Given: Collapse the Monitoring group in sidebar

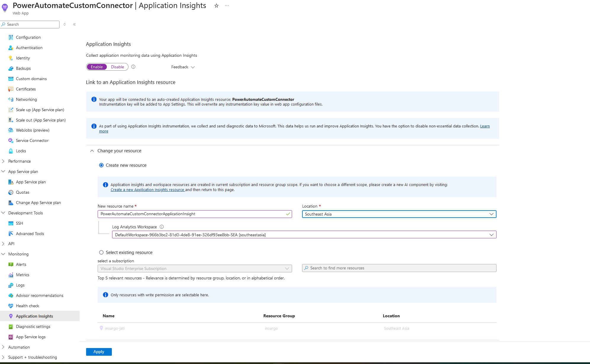Looking at the screenshot, I should coord(3,254).
